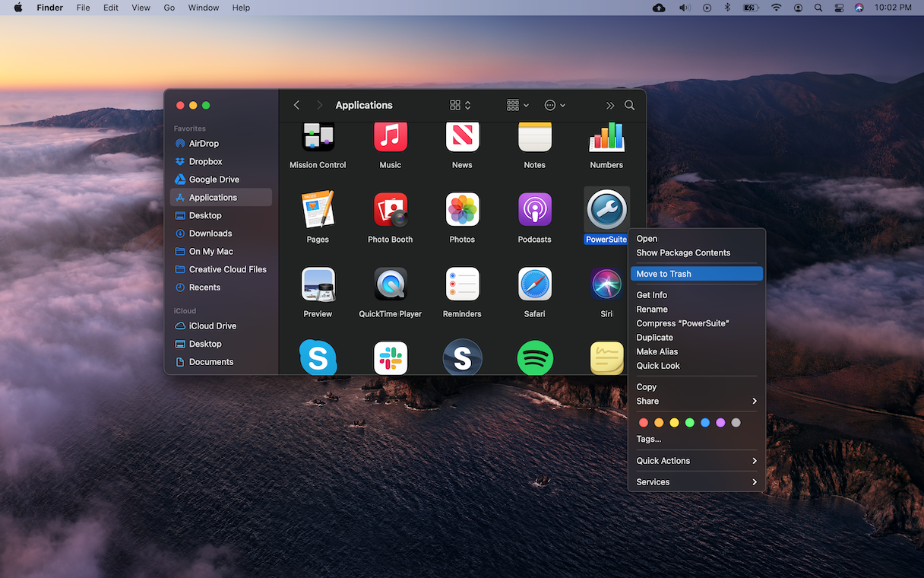Viewport: 924px width, 578px height.
Task: Select the Notes app icon
Action: pos(534,137)
